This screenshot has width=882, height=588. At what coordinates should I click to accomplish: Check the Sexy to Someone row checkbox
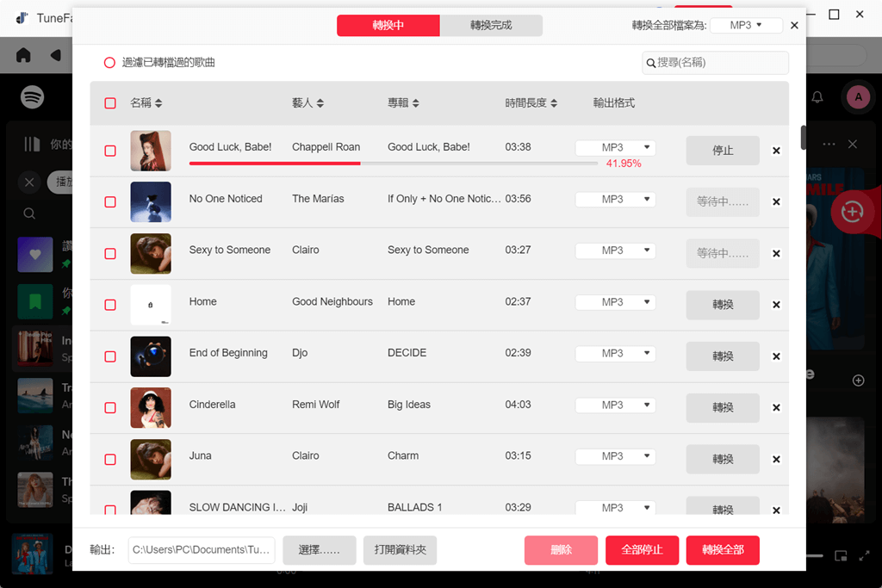tap(110, 253)
